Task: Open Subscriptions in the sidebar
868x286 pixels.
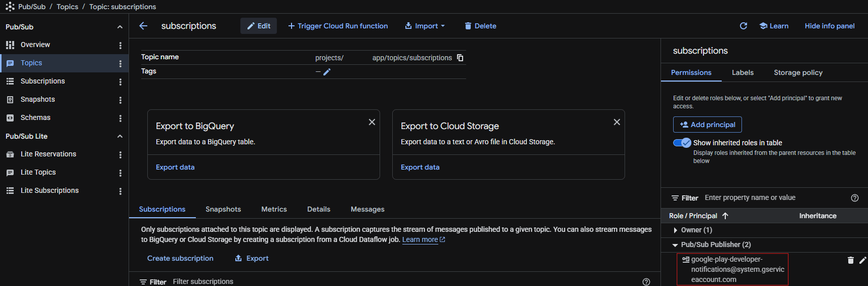Action: point(43,81)
